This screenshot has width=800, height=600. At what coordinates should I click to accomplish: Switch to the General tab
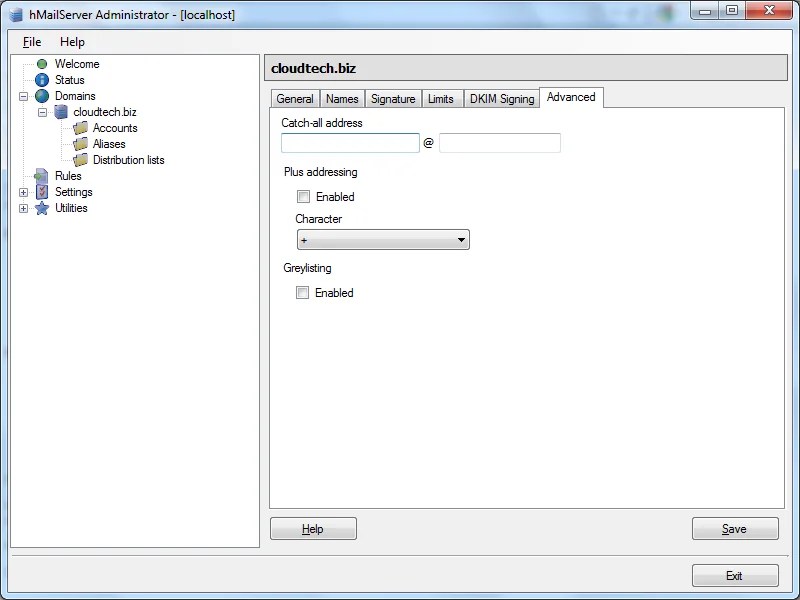295,98
